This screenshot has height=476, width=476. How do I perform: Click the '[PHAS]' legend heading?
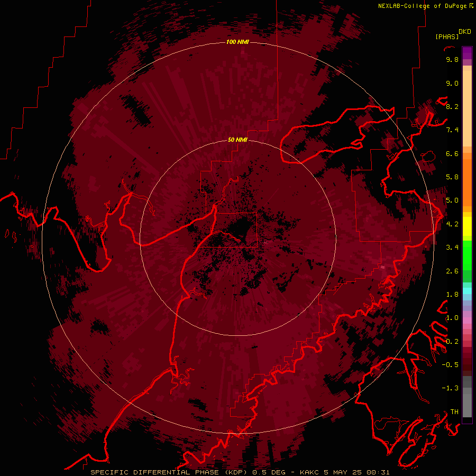[447, 36]
